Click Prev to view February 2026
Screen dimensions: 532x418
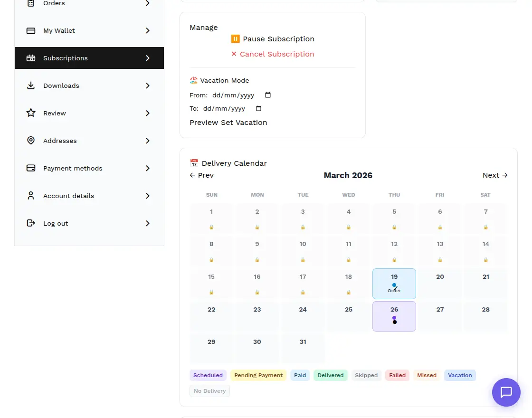click(201, 175)
